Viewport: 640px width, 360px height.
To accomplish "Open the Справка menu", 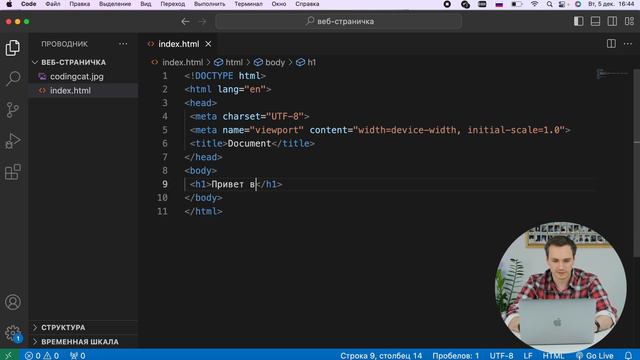I will [307, 4].
